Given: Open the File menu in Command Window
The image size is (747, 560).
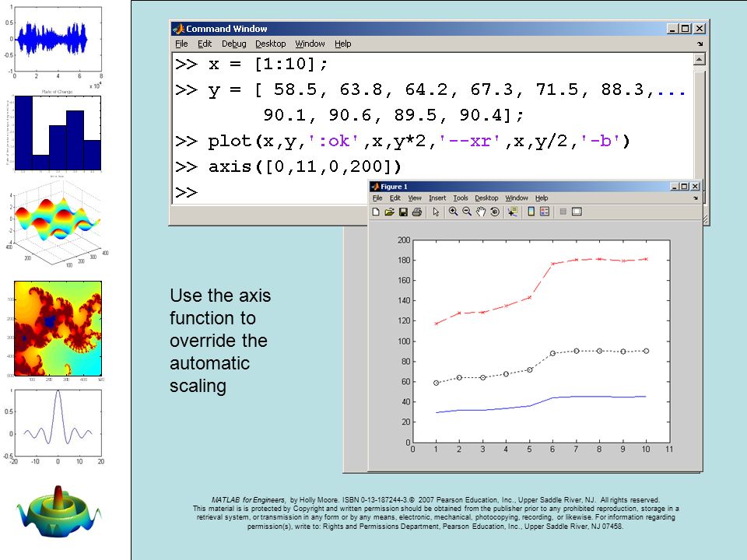Looking at the screenshot, I should 181,44.
